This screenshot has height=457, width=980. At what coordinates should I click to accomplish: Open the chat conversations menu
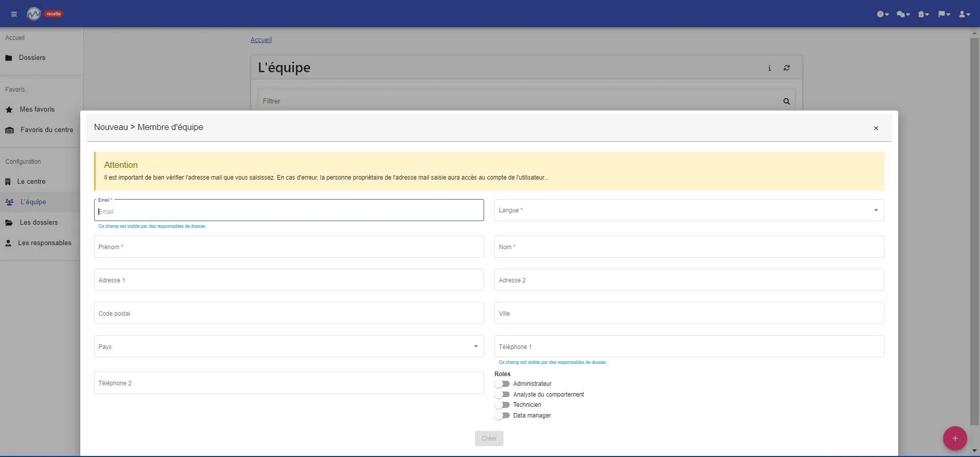(x=903, y=14)
